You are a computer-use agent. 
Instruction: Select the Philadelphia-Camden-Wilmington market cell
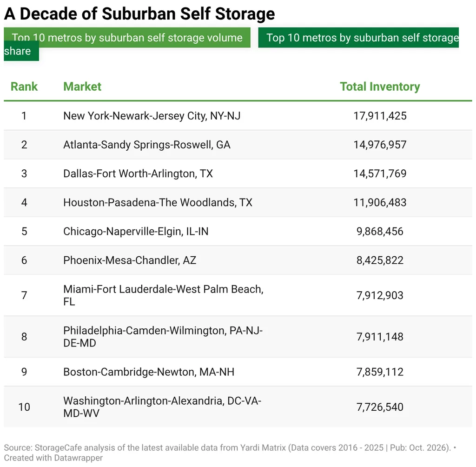click(x=163, y=337)
